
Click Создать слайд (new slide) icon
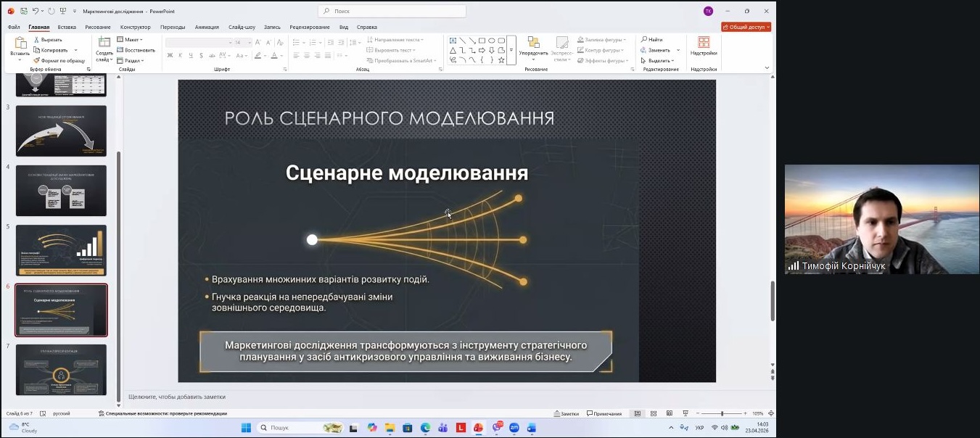(x=104, y=42)
